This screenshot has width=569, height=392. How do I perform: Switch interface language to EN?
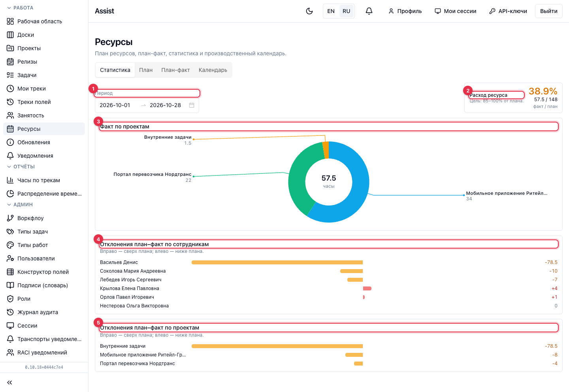[331, 11]
